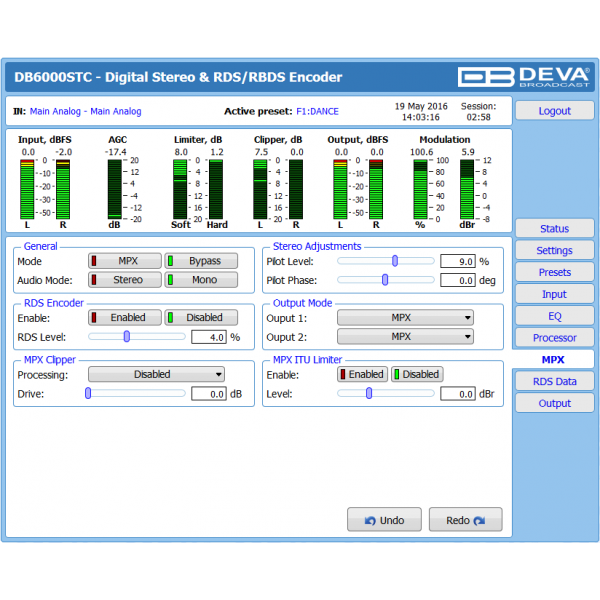Image resolution: width=600 pixels, height=600 pixels.
Task: Open the RDS Data tab
Action: click(x=554, y=381)
